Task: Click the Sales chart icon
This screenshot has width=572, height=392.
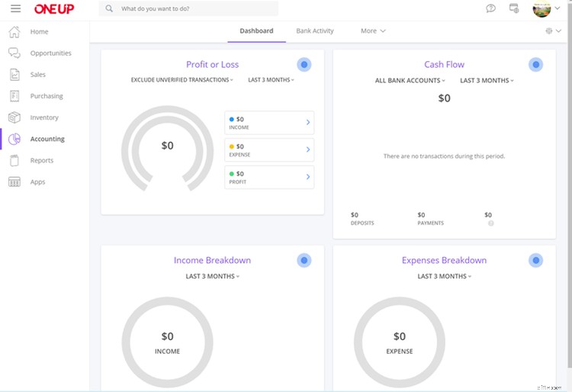Action: 14,75
